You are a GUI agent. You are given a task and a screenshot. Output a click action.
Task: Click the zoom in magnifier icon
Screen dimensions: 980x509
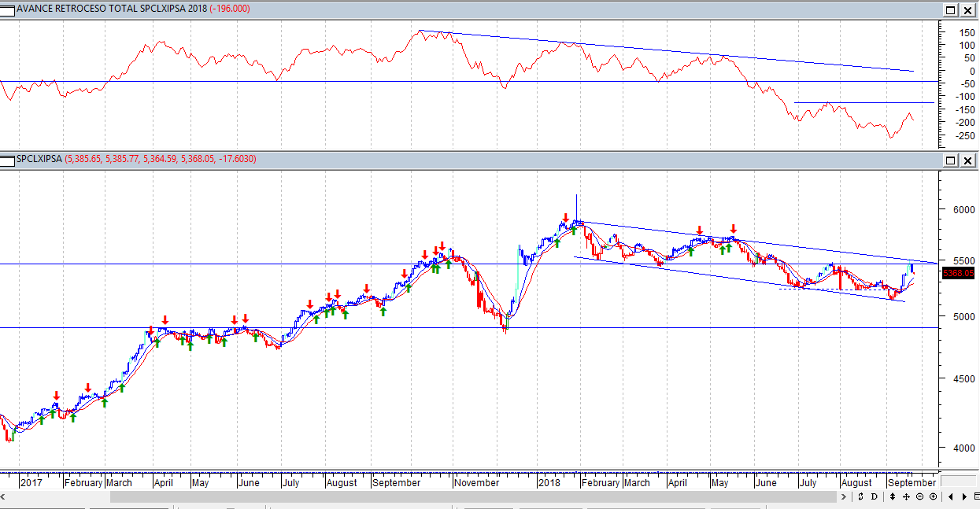(933, 496)
